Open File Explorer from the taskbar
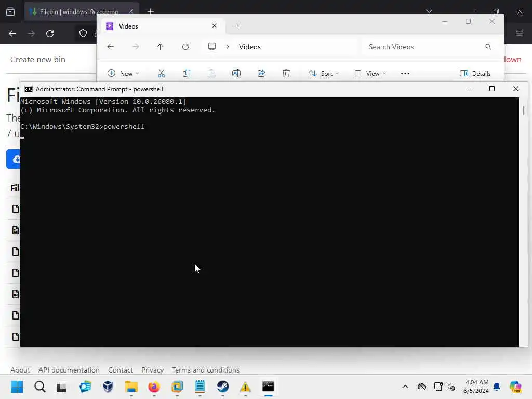532x399 pixels. tap(131, 387)
